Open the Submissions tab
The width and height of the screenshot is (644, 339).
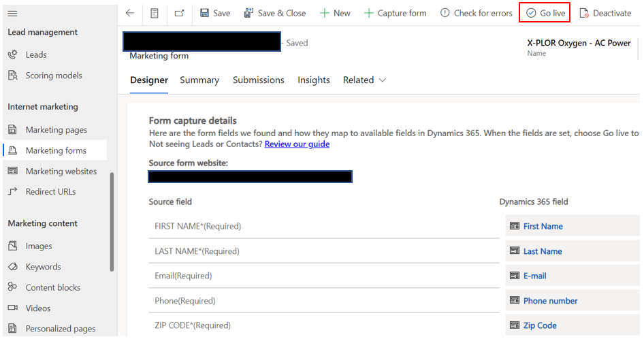[x=258, y=80]
